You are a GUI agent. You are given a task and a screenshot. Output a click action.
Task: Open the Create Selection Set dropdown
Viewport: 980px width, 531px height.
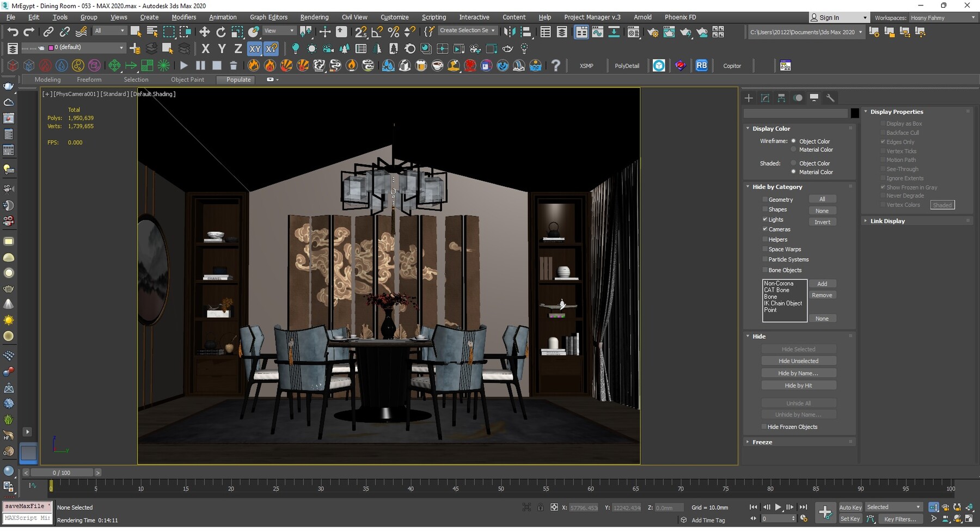coord(493,30)
